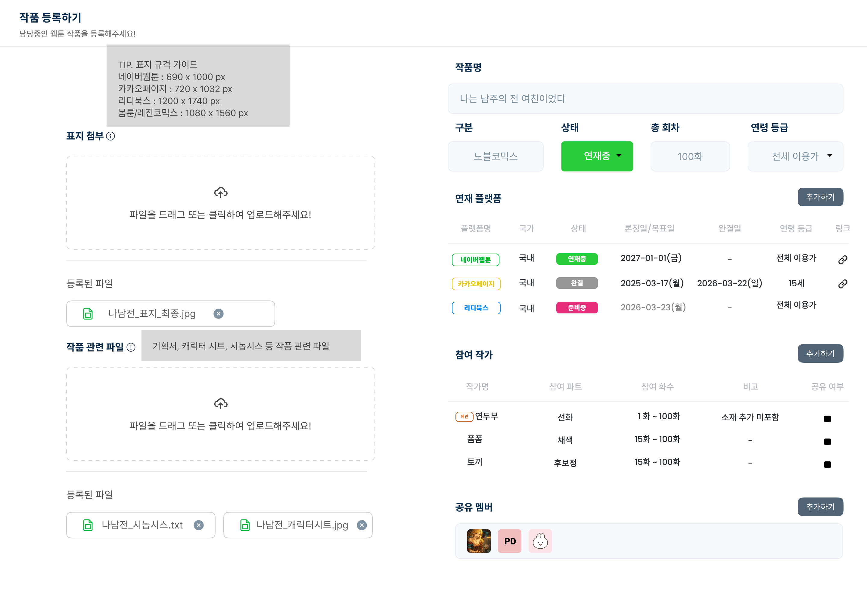The height and width of the screenshot is (616, 867).
Task: Toggle share checkbox for 연두부
Action: [827, 419]
